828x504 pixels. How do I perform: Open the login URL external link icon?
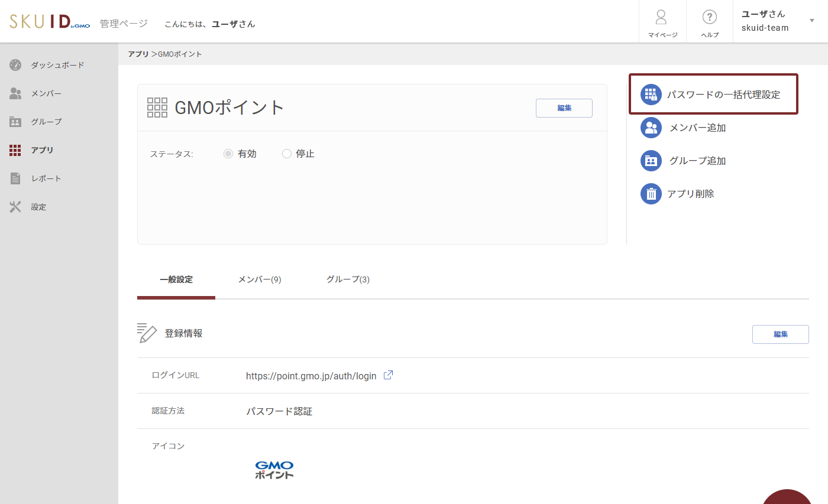pyautogui.click(x=388, y=375)
